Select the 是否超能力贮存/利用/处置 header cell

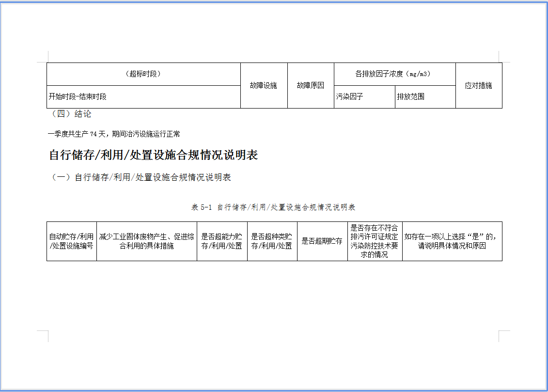click(x=221, y=241)
